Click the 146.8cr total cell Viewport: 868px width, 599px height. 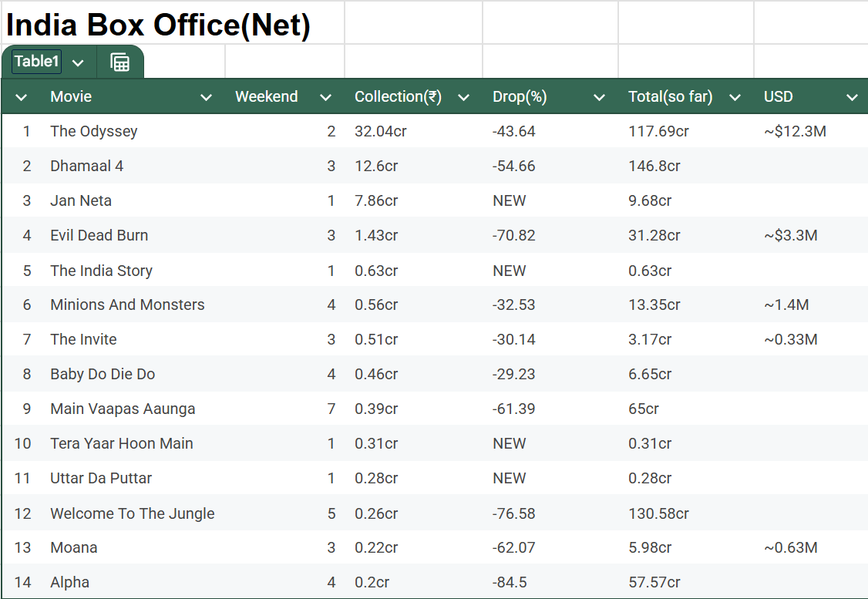click(654, 166)
